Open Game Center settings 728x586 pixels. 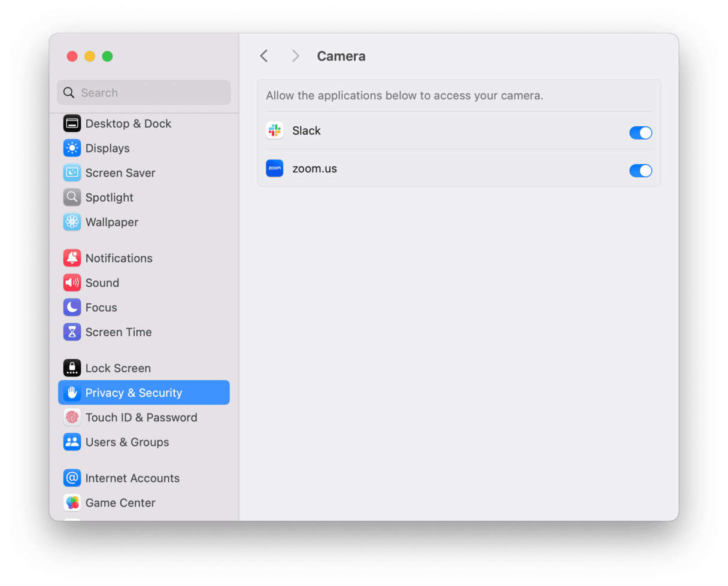[144, 503]
